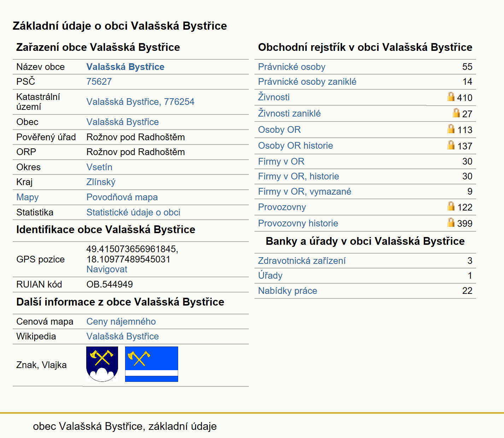
Task: Open the bold Valašská Bystřice name link
Action: (125, 67)
